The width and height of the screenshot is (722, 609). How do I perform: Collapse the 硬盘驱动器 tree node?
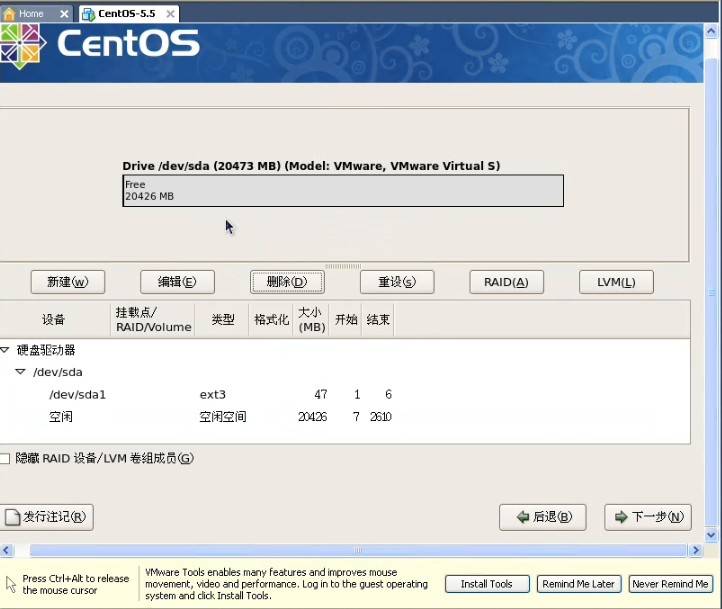[5, 350]
